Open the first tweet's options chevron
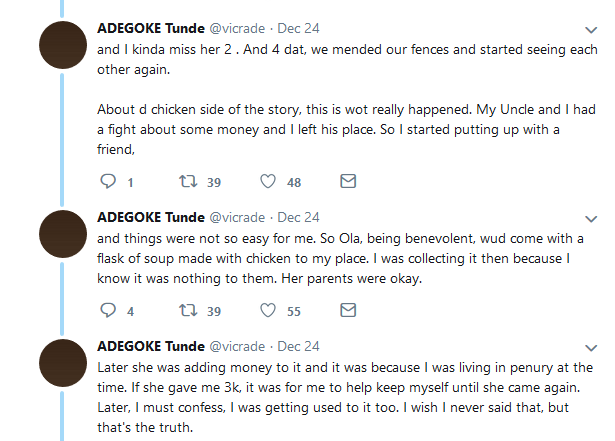615x441 pixels. pyautogui.click(x=591, y=30)
